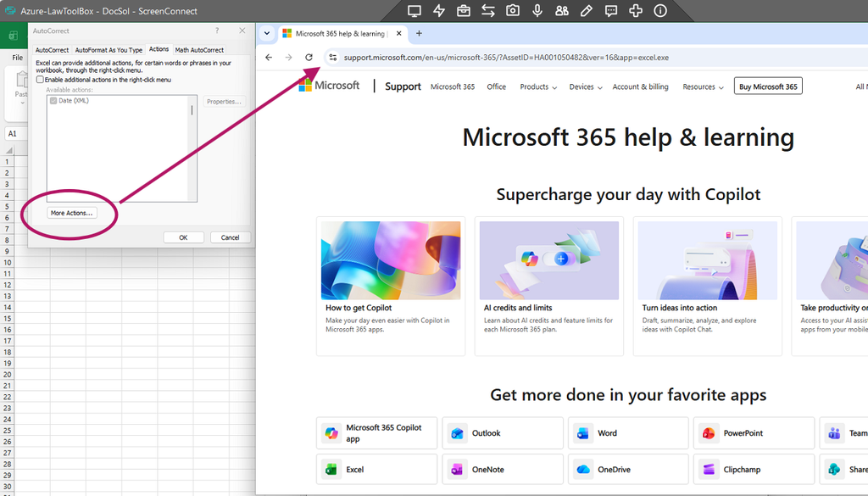
Task: Click the browser forward arrow
Action: pyautogui.click(x=288, y=57)
